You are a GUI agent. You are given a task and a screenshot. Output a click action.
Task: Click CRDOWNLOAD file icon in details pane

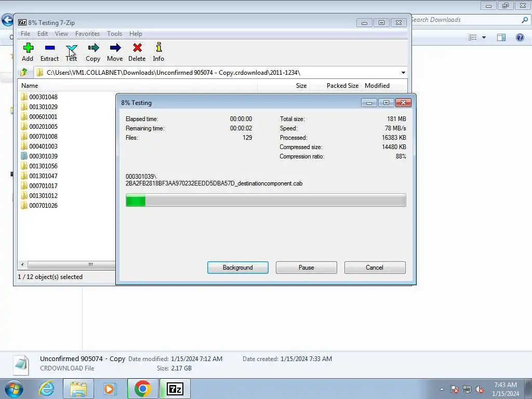pos(21,365)
